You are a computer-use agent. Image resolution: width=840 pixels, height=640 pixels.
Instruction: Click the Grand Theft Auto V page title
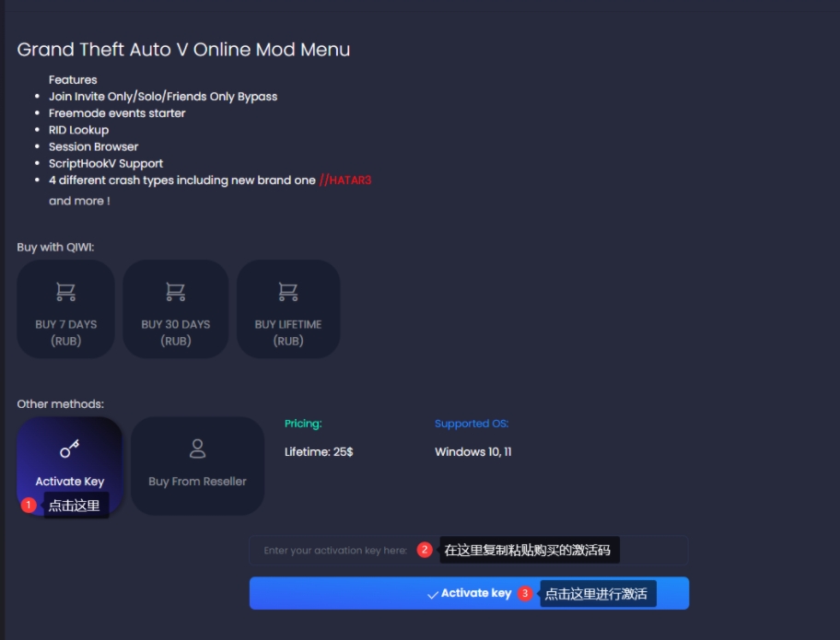pos(183,50)
